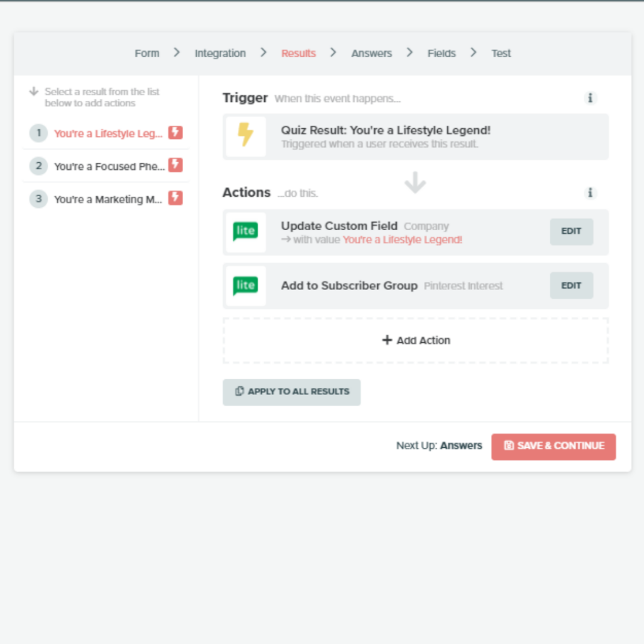Go to the Form step
This screenshot has width=644, height=644.
pos(147,53)
